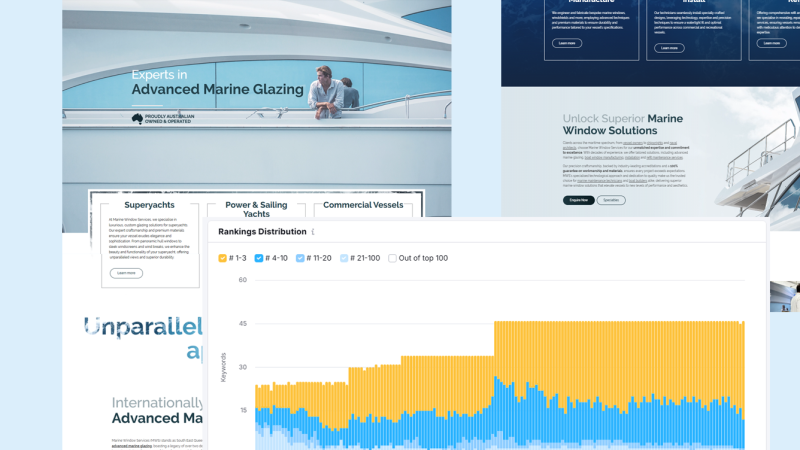This screenshot has height=450, width=800.
Task: Open the Rankings Distribution info icon
Action: coord(313,232)
